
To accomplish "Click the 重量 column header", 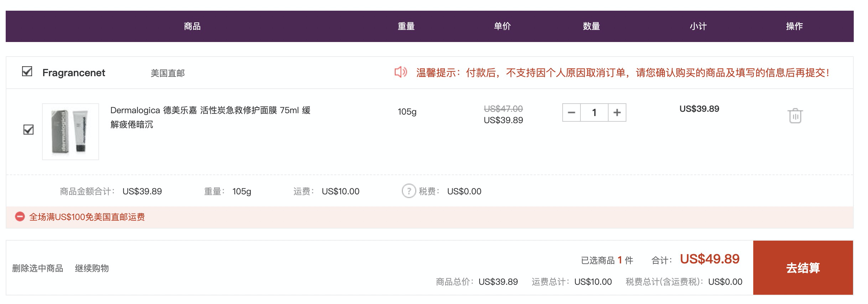I will click(x=406, y=26).
